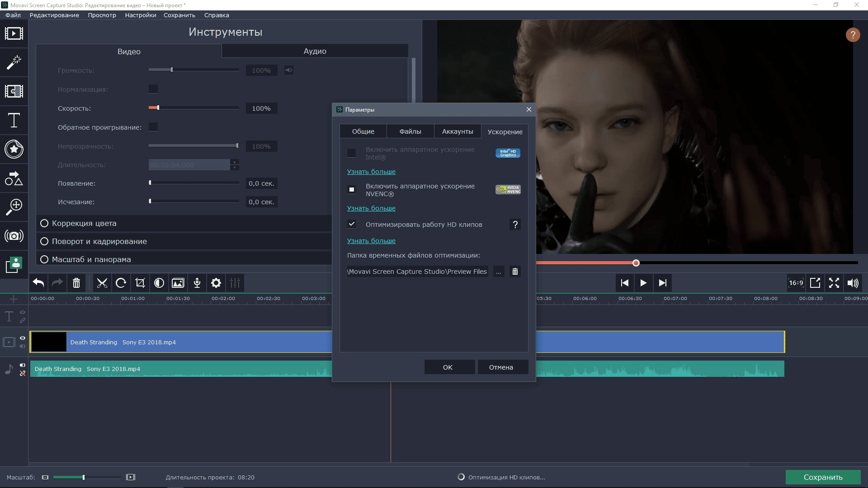Click the Undo arrow in toolbar
Viewport: 868px width, 488px height.
pyautogui.click(x=38, y=283)
